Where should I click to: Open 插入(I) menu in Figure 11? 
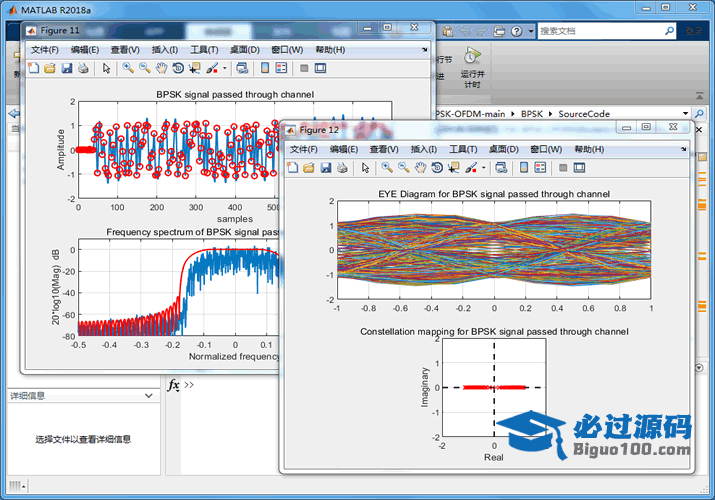[x=165, y=50]
